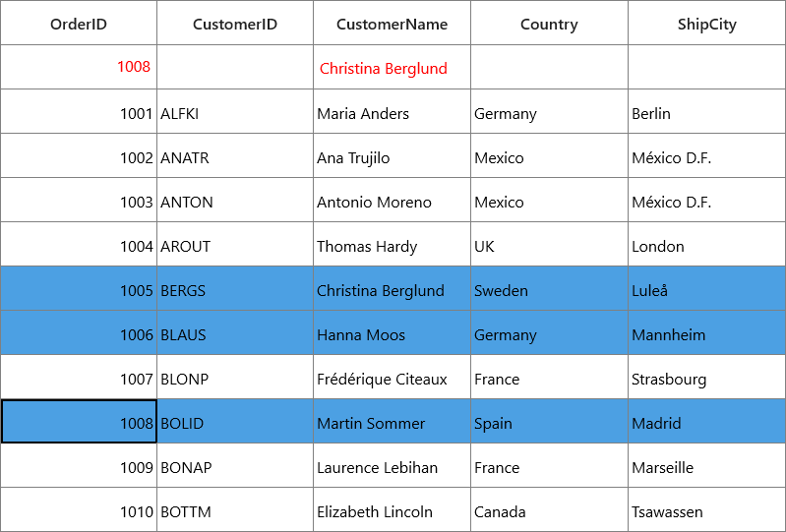
Task: Select the CustomerName column header
Action: tap(392, 23)
